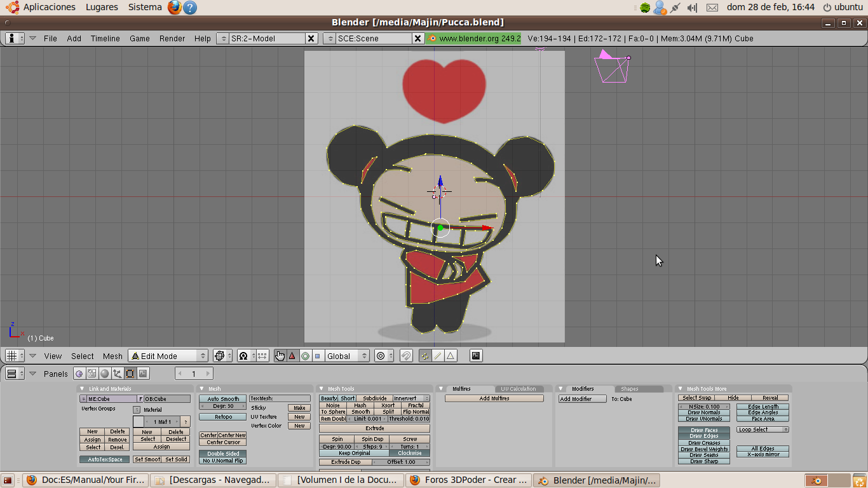Image resolution: width=868 pixels, height=488 pixels.
Task: Switch to the UV Calculation tab
Action: tap(519, 389)
